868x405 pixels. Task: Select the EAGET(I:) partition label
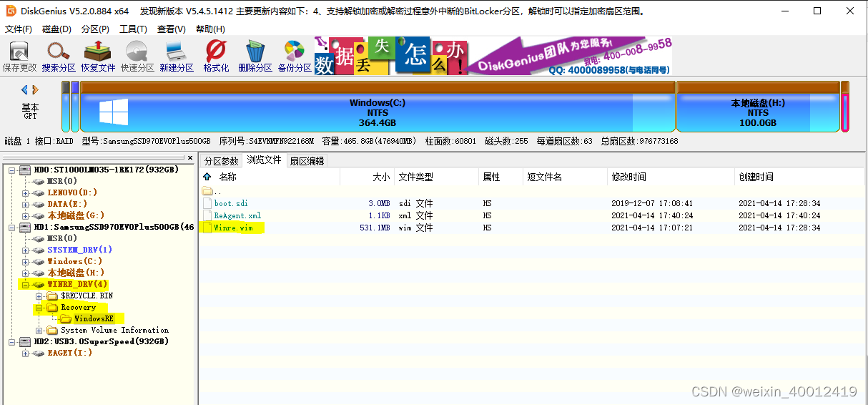coord(70,353)
